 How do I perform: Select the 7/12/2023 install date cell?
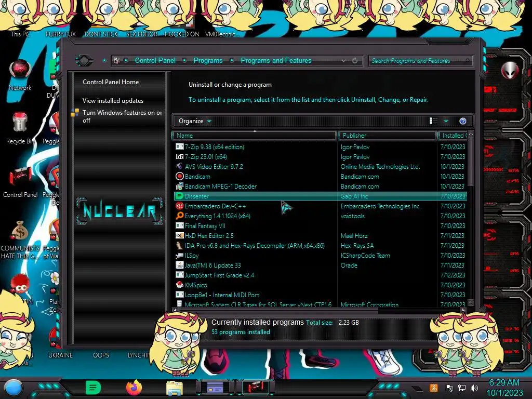453,275
